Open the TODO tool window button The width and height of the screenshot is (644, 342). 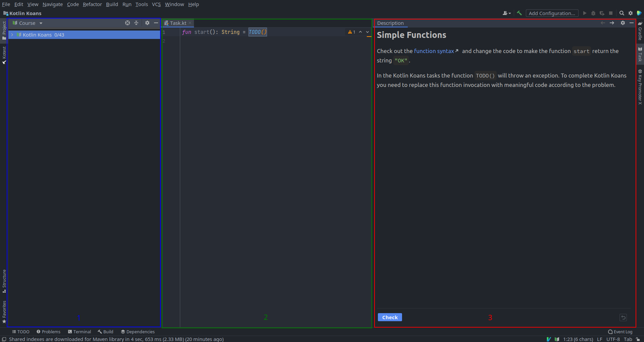(21, 332)
